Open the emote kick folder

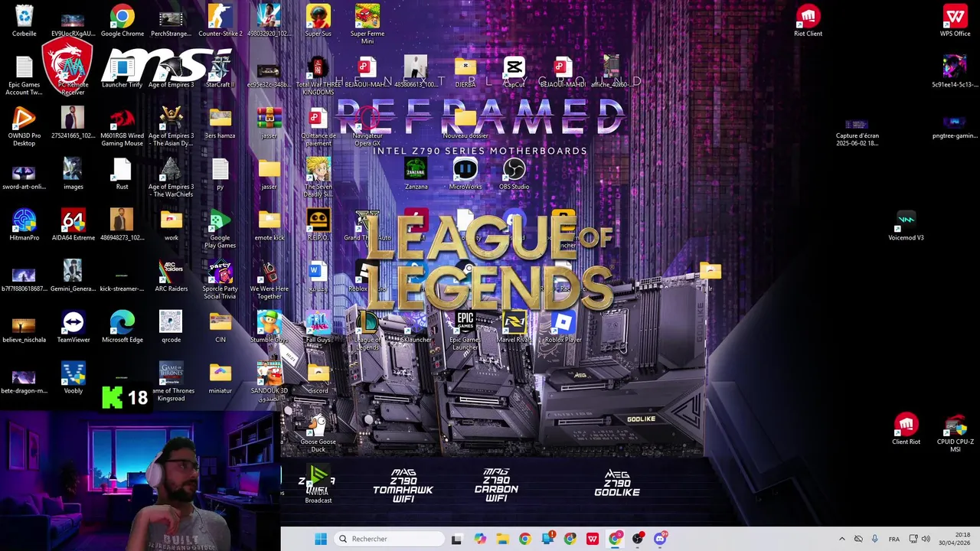pos(269,226)
